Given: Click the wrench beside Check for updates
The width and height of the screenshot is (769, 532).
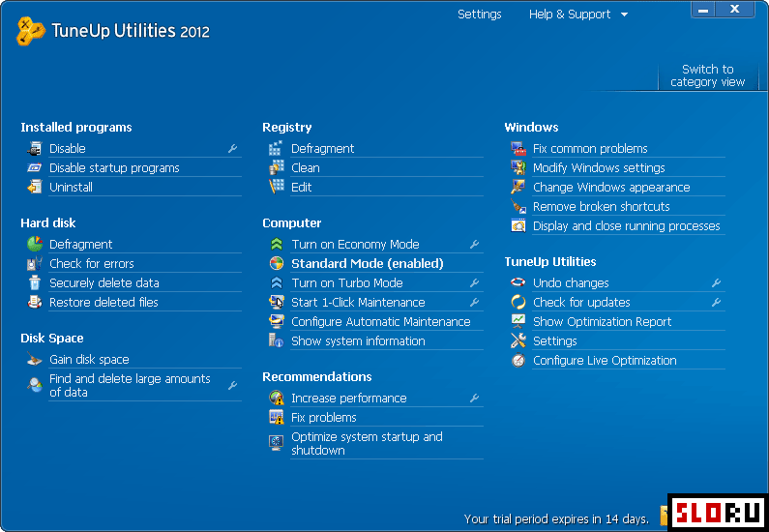Looking at the screenshot, I should 717,302.
